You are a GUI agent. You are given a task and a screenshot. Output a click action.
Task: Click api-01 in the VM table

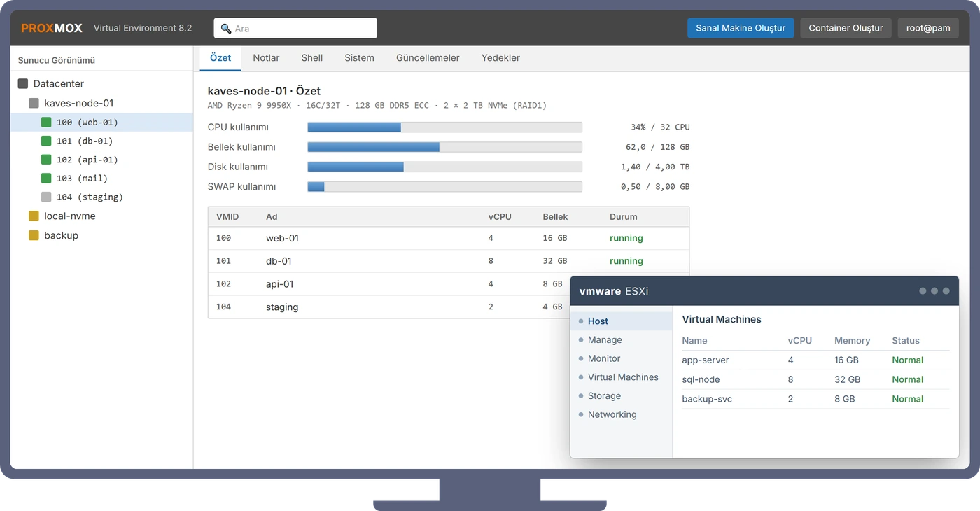280,284
